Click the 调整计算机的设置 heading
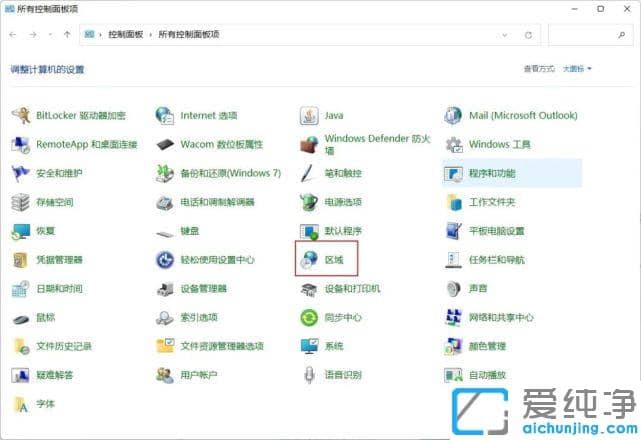The image size is (641, 440). click(47, 70)
